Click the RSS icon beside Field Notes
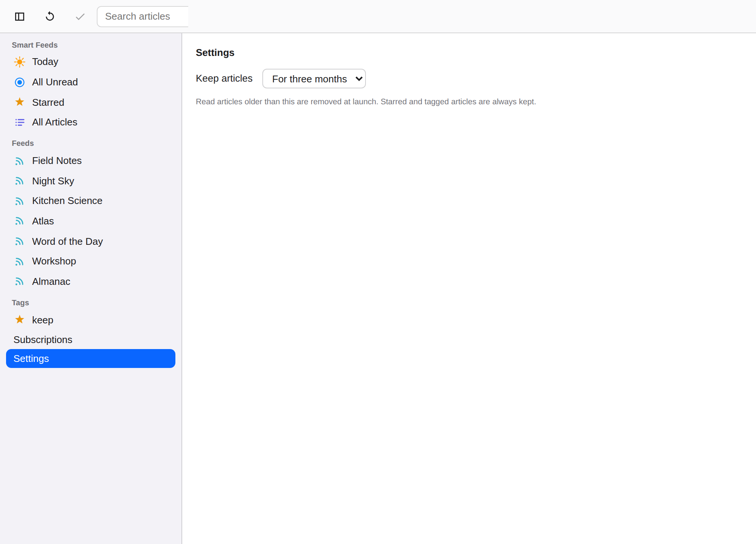 20,161
